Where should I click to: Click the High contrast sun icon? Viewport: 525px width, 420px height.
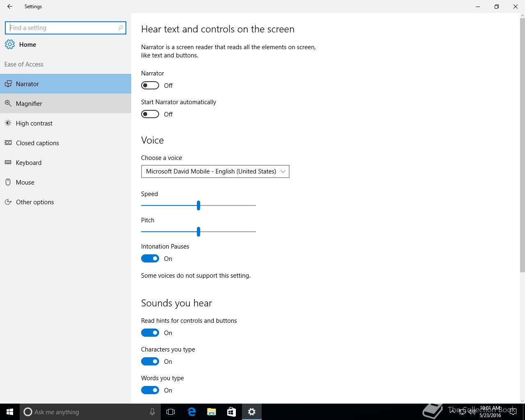(8, 123)
